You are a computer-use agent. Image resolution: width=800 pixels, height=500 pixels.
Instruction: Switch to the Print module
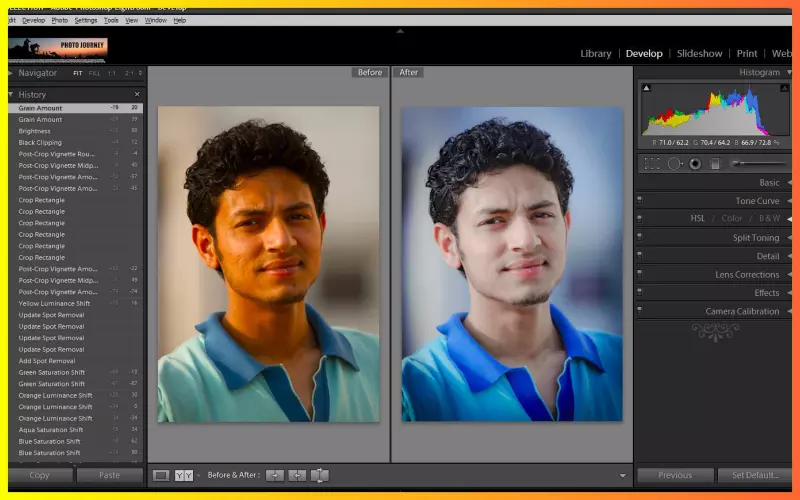(x=747, y=54)
